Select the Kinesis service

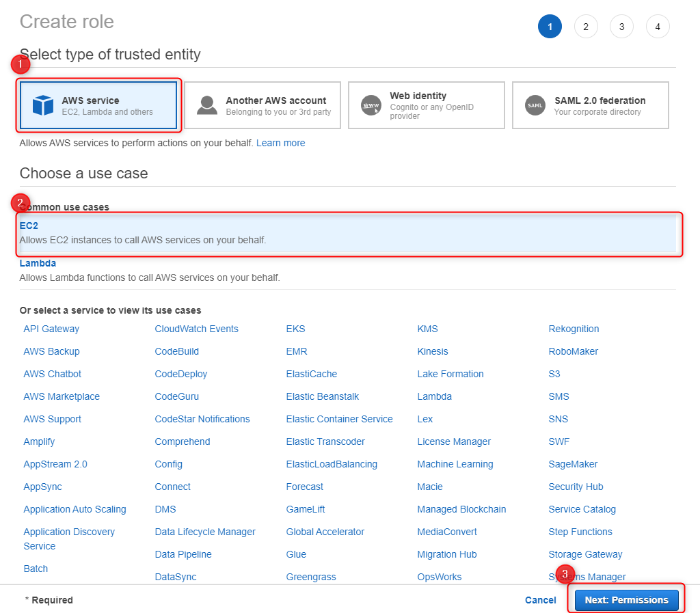(433, 351)
